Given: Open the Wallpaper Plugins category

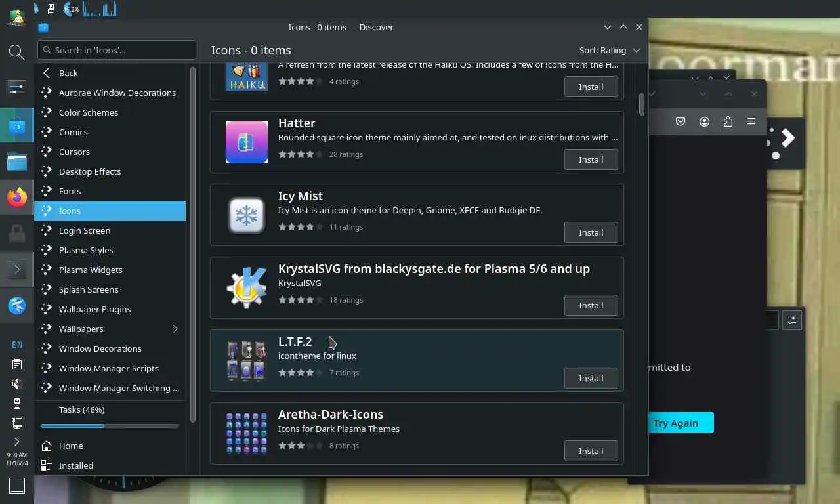Looking at the screenshot, I should [110, 309].
